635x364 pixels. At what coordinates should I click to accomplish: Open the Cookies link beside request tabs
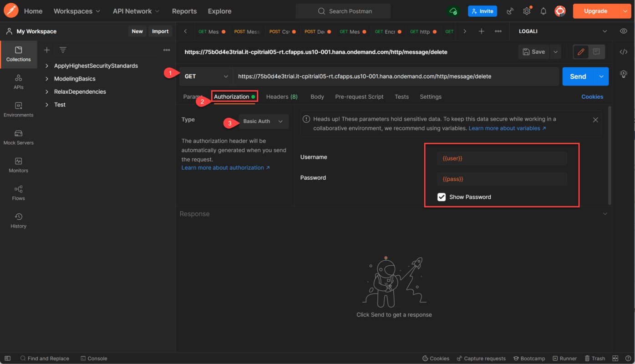coord(592,96)
